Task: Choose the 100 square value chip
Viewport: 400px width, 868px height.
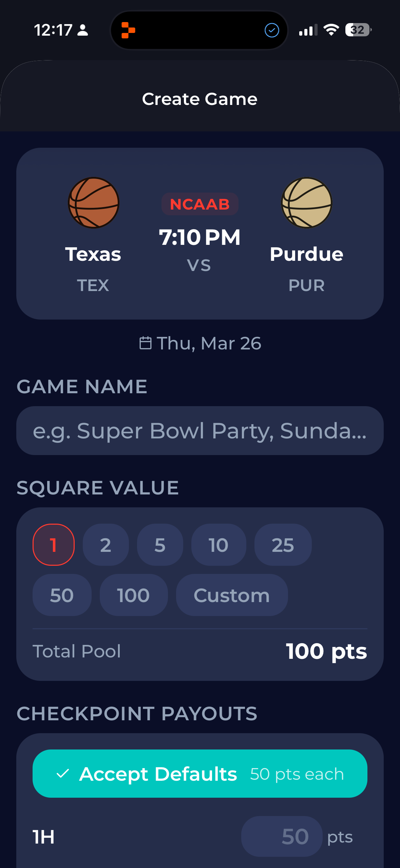Action: point(133,595)
